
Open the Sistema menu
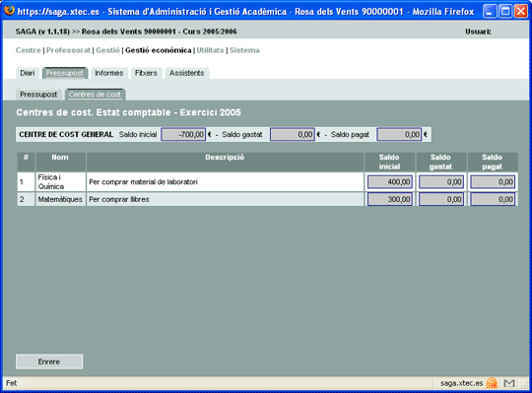(244, 50)
